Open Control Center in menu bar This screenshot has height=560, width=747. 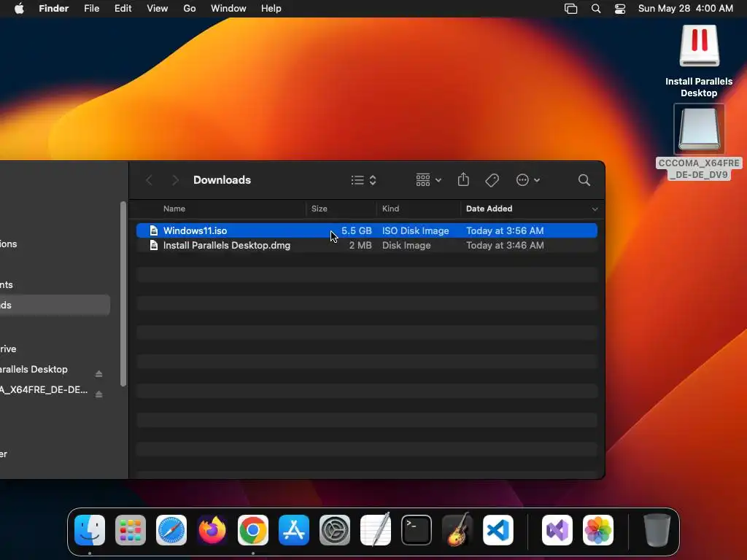coord(620,9)
